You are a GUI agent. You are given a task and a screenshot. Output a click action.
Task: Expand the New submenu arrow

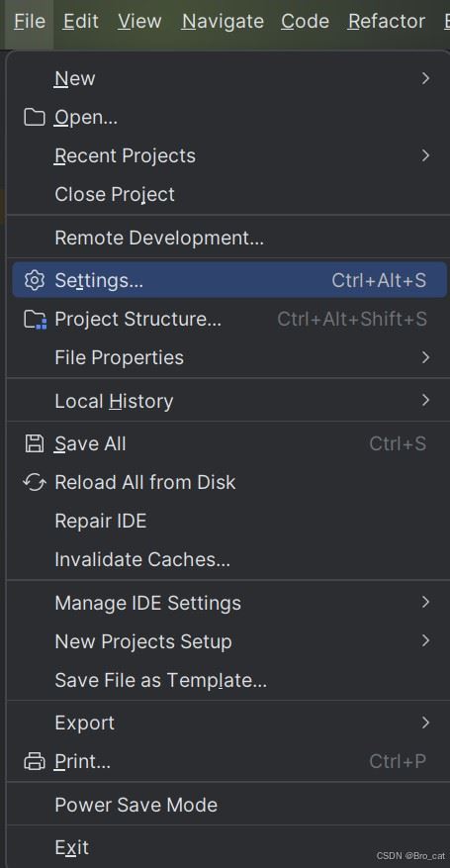point(425,78)
